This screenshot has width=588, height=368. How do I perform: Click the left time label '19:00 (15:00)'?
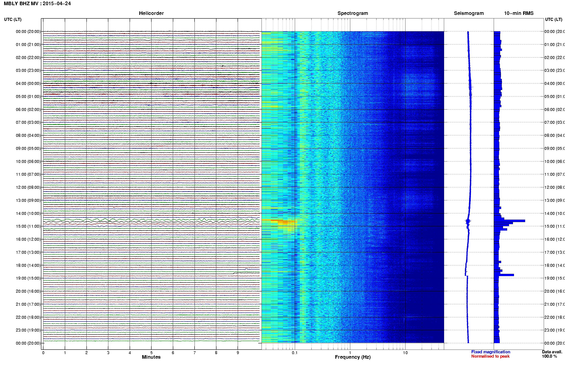point(28,278)
